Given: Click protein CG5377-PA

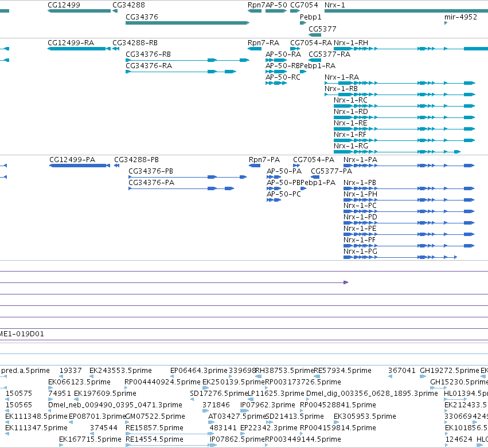Looking at the screenshot, I should [315, 177].
